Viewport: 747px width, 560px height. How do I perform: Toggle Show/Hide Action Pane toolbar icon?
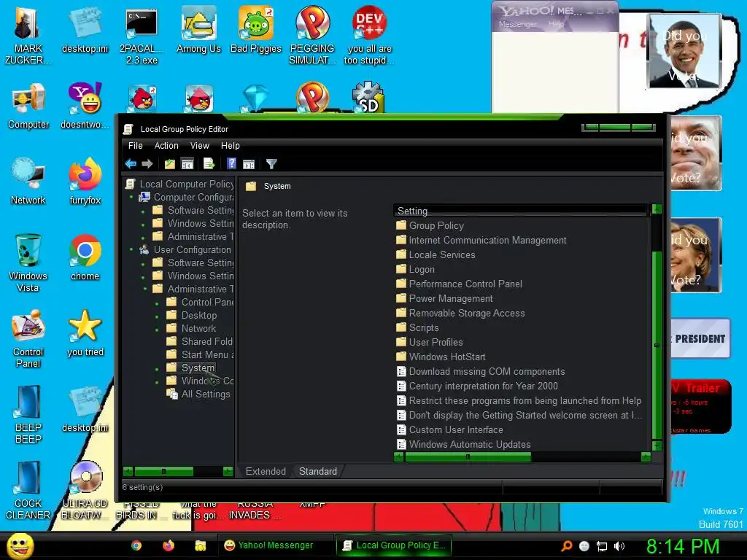coord(249,164)
